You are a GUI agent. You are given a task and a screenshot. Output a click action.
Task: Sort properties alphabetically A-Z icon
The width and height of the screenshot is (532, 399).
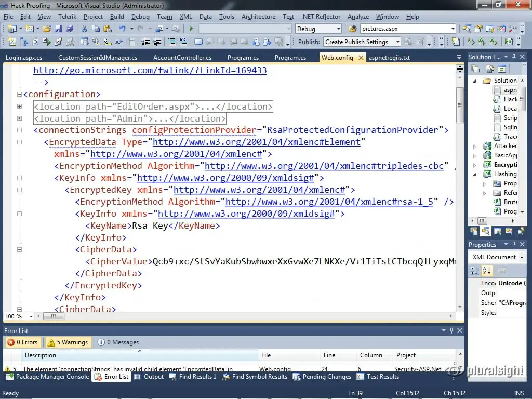[x=486, y=271]
